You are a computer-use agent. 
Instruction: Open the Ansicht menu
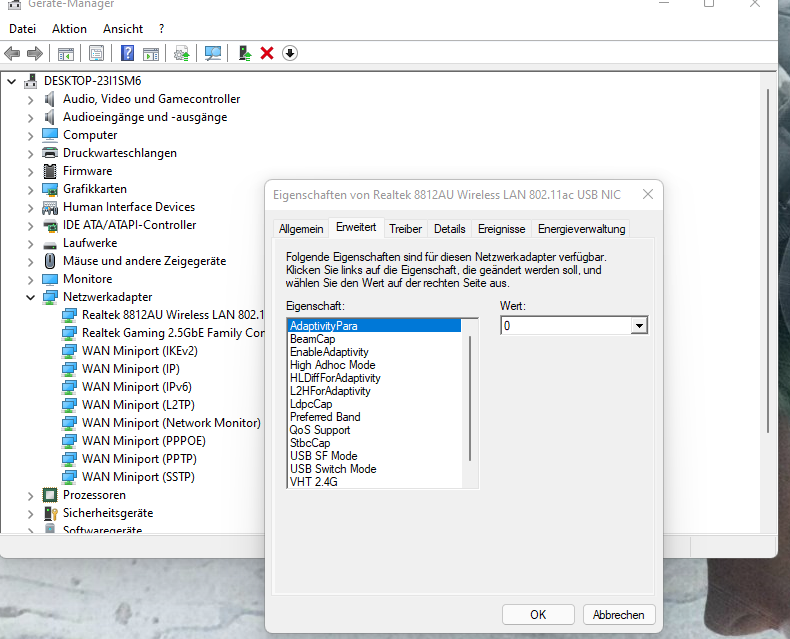tap(123, 29)
